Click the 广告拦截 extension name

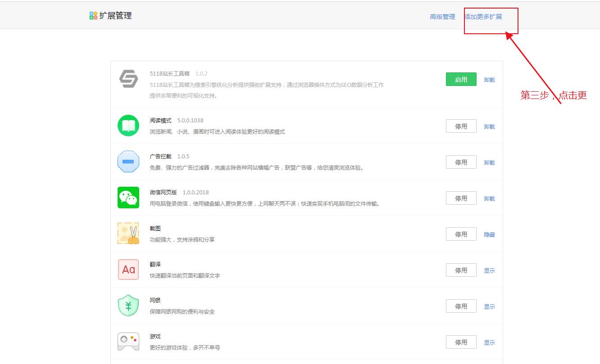(161, 156)
